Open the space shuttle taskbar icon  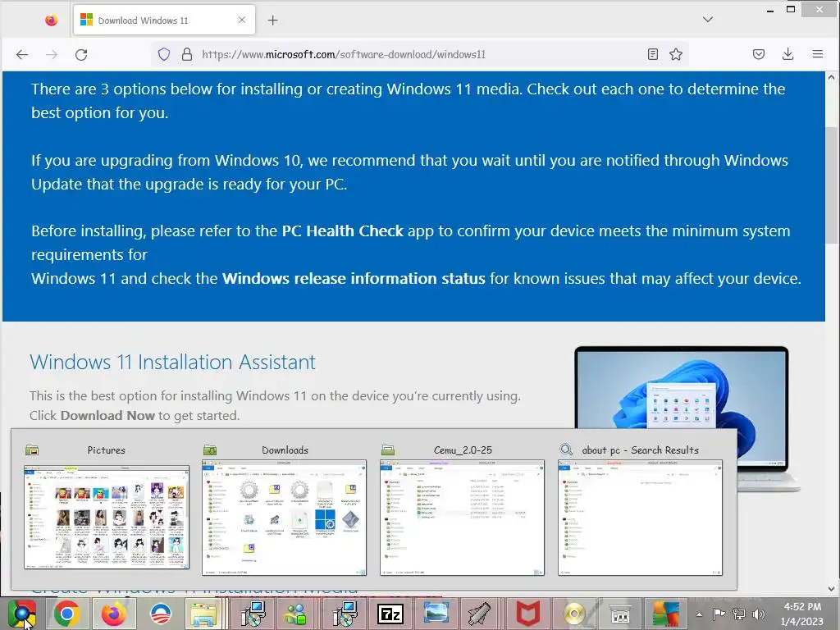[480, 614]
